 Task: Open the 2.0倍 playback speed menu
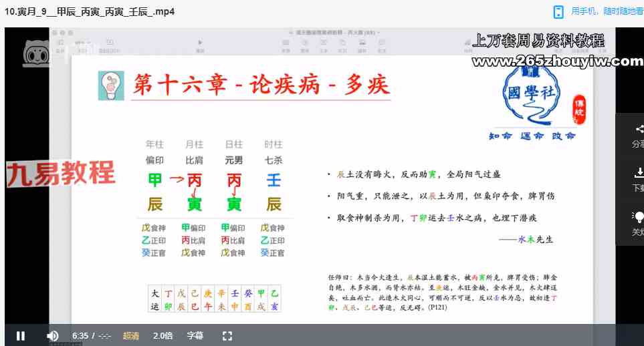[x=163, y=335]
